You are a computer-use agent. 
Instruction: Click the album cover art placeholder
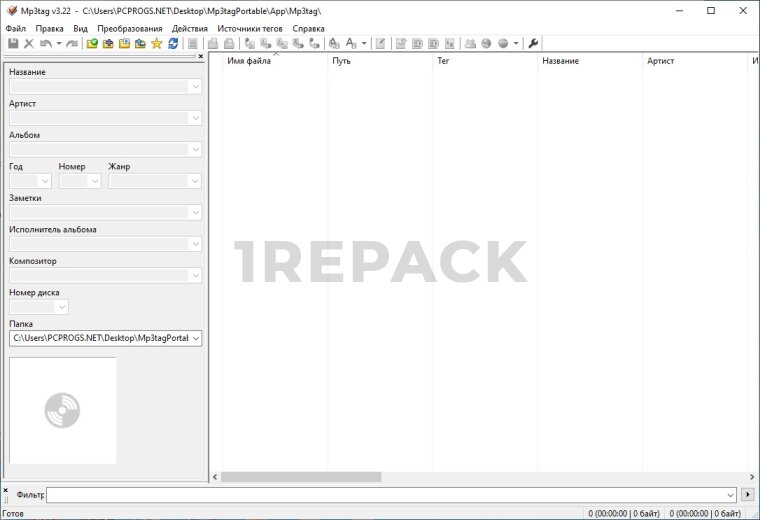(x=62, y=410)
